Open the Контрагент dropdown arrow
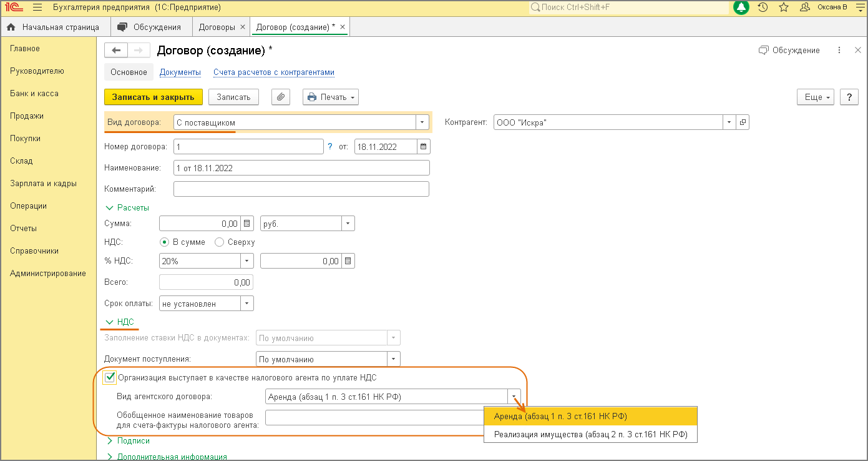 click(x=729, y=122)
